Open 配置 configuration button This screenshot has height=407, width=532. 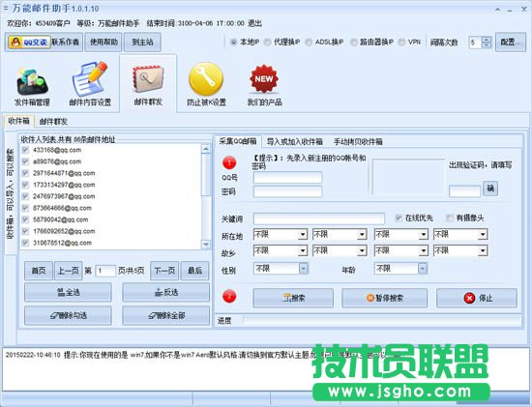coord(511,43)
